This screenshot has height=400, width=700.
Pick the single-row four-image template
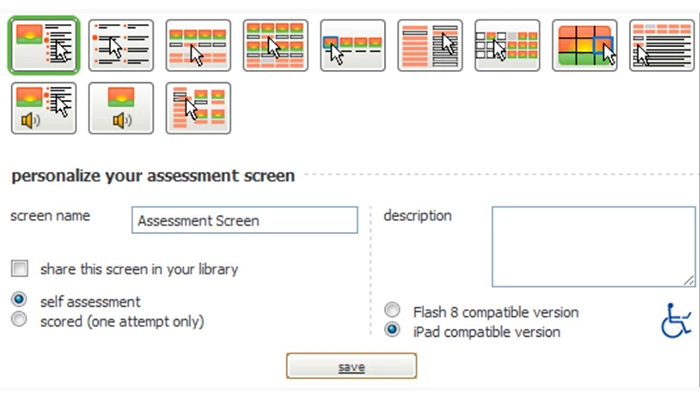point(198,46)
